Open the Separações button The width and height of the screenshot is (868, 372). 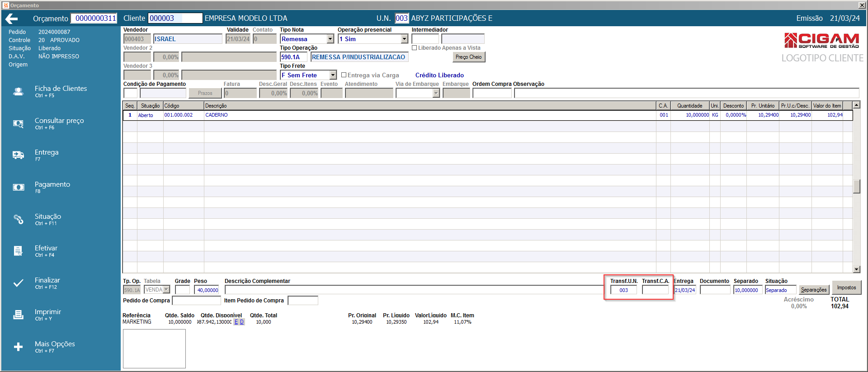pyautogui.click(x=814, y=290)
